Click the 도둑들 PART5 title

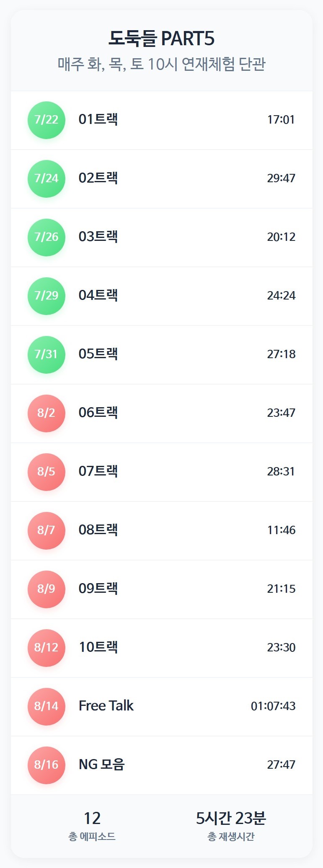pos(161,39)
